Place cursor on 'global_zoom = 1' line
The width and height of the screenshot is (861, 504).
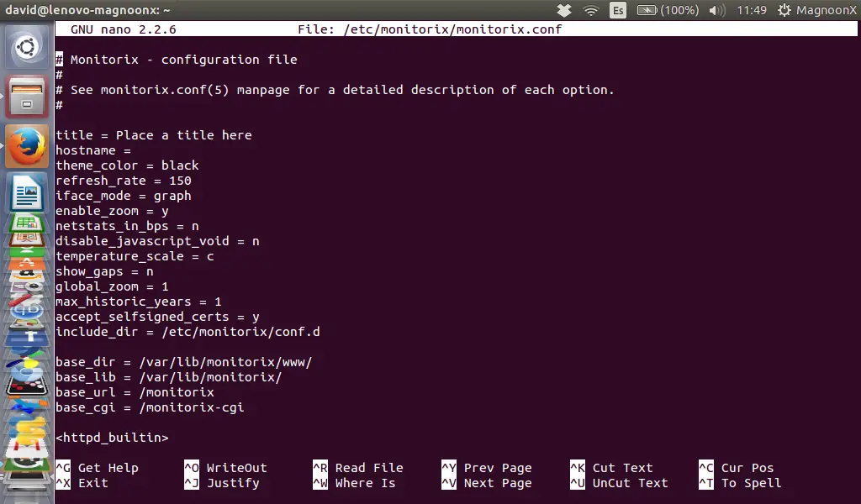click(112, 286)
